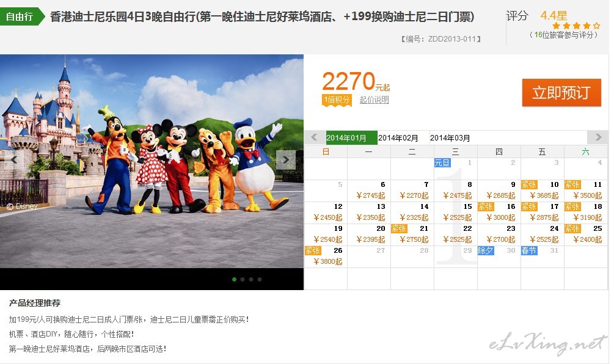Image resolution: width=614 pixels, height=364 pixels.
Task: Select January 15 priced ¥2525起
Action: click(456, 213)
